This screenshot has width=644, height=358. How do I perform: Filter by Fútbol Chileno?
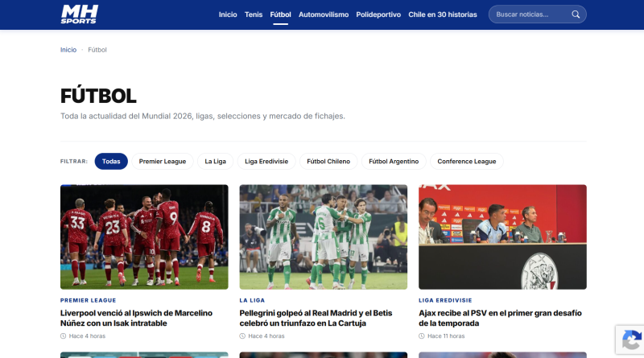coord(328,162)
